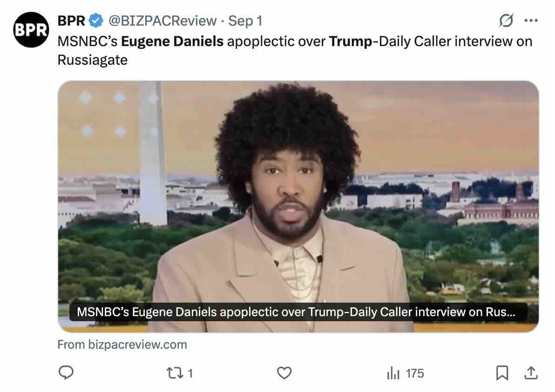Image resolution: width=555 pixels, height=392 pixels.
Task: Share the post via the upload arrow icon
Action: pos(531,372)
